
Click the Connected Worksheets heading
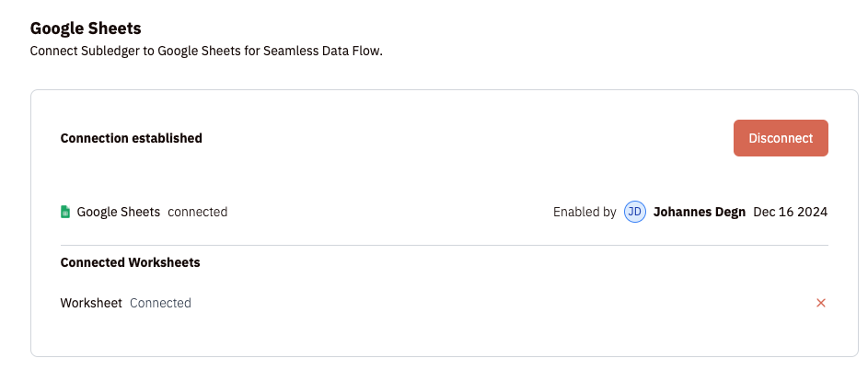point(130,262)
